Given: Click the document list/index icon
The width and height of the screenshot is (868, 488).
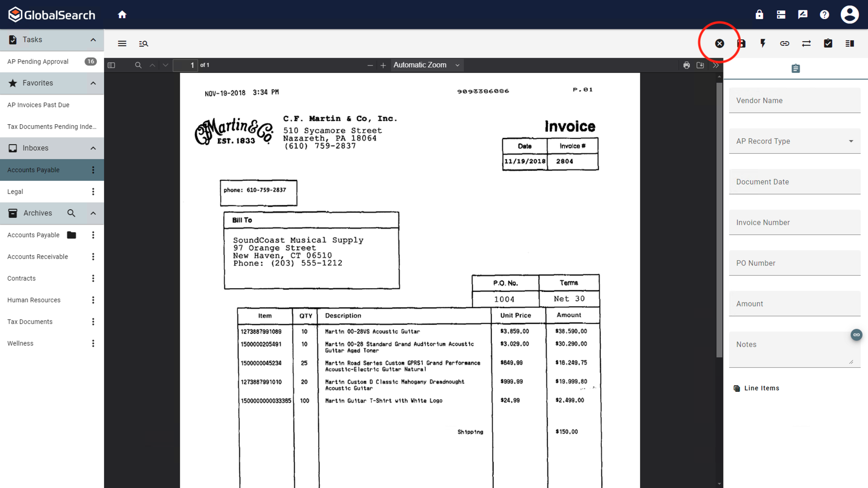Looking at the screenshot, I should [x=849, y=43].
